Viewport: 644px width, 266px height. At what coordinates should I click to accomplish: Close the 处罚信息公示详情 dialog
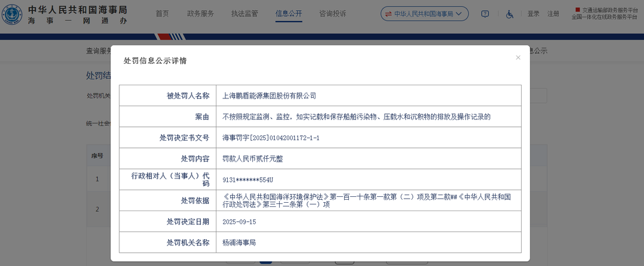point(518,58)
